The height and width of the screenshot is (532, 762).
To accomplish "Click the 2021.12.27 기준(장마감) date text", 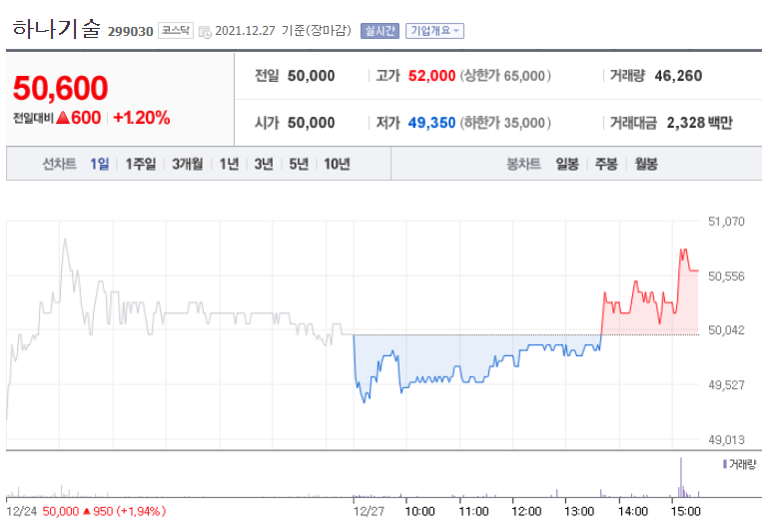I will [283, 31].
